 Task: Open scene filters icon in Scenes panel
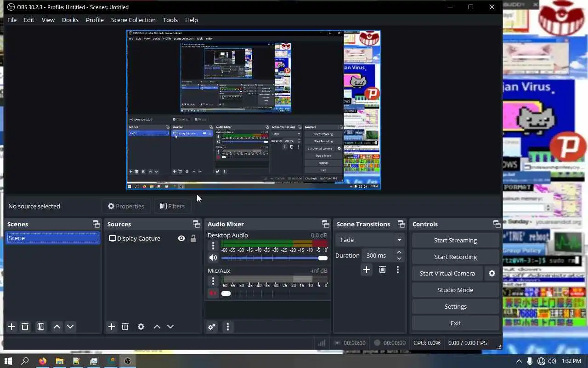pos(41,327)
